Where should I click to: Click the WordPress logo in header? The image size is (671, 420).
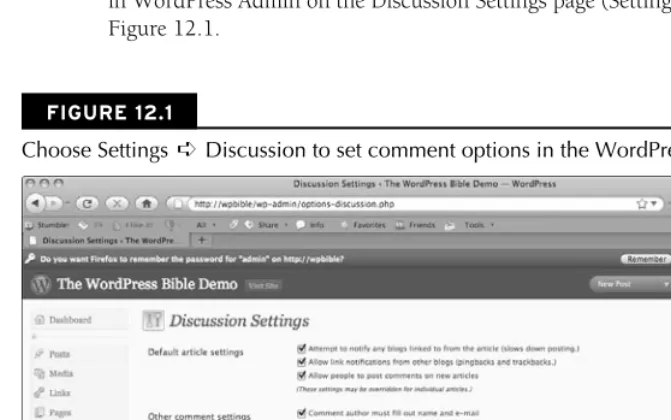41,284
